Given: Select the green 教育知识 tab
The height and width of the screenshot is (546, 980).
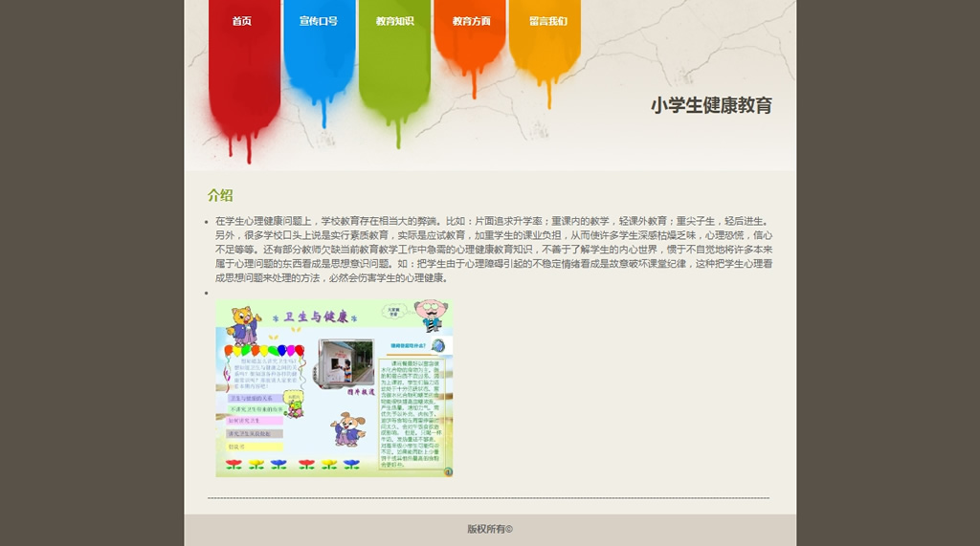Looking at the screenshot, I should 394,21.
